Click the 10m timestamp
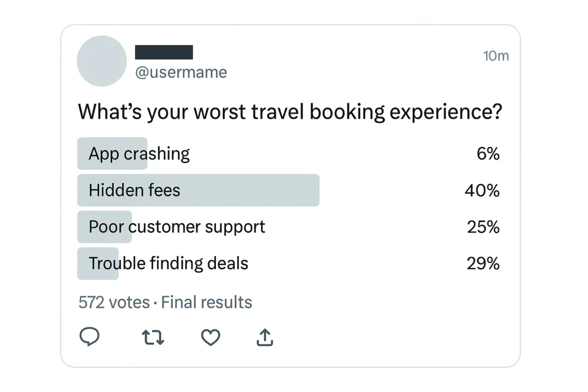Screen dimensions: 588x392 coord(496,56)
